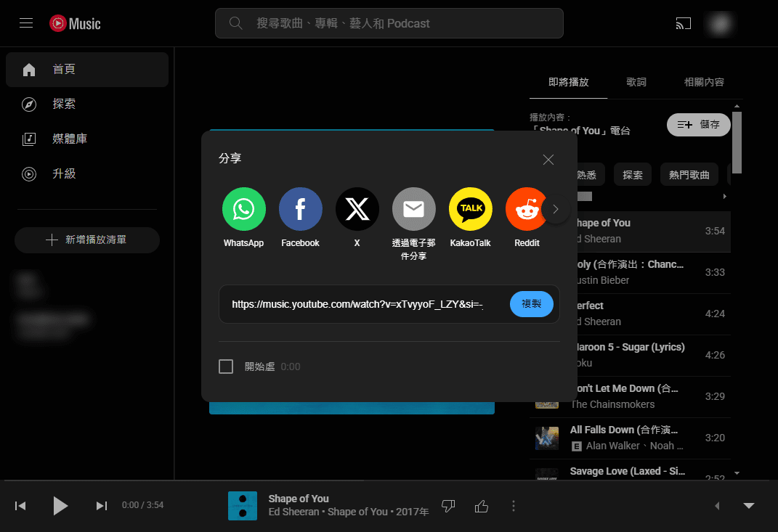Click queue scrollbar up arrow
Image resolution: width=778 pixels, height=532 pixels.
coord(737,106)
